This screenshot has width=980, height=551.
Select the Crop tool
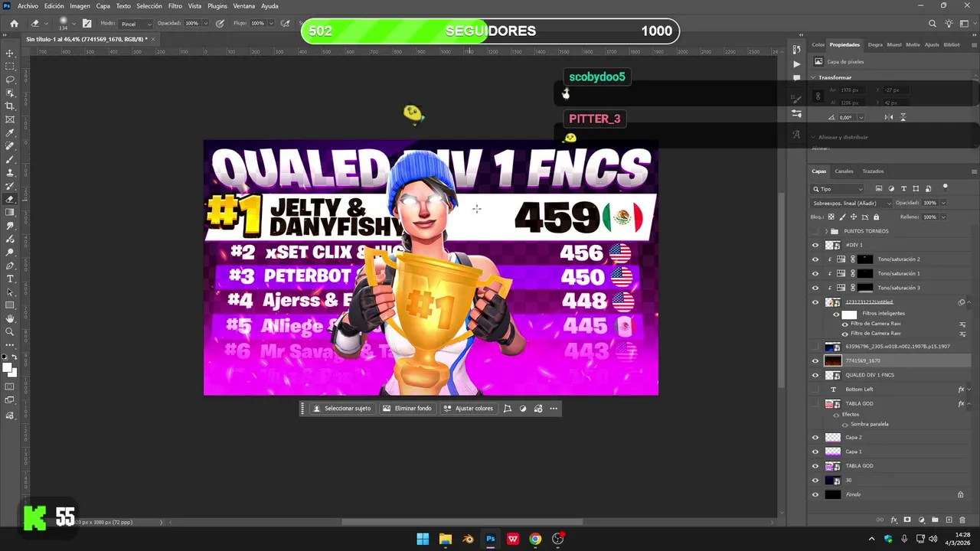click(x=10, y=106)
